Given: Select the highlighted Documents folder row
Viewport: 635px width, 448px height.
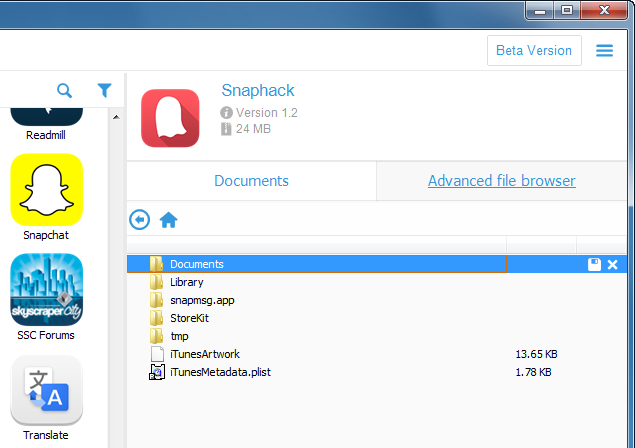Looking at the screenshot, I should pos(377,264).
